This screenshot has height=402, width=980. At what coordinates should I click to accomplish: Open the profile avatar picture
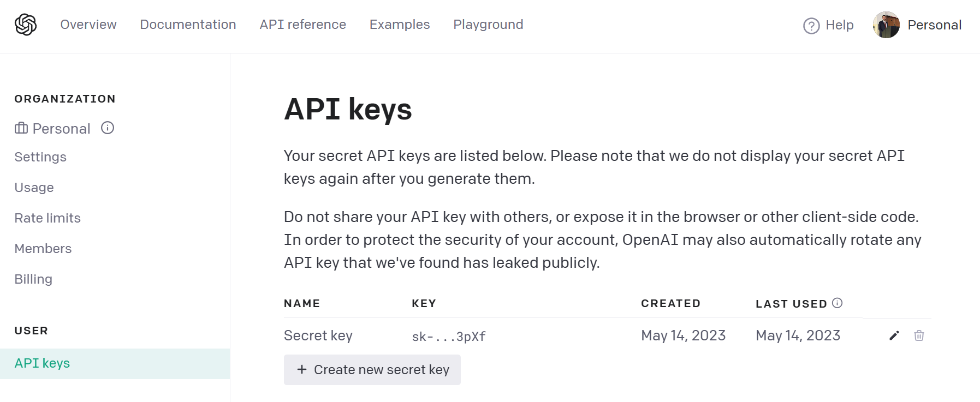(886, 25)
